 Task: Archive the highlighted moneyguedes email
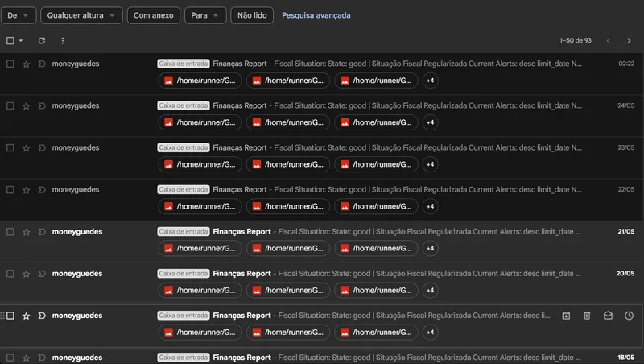566,316
